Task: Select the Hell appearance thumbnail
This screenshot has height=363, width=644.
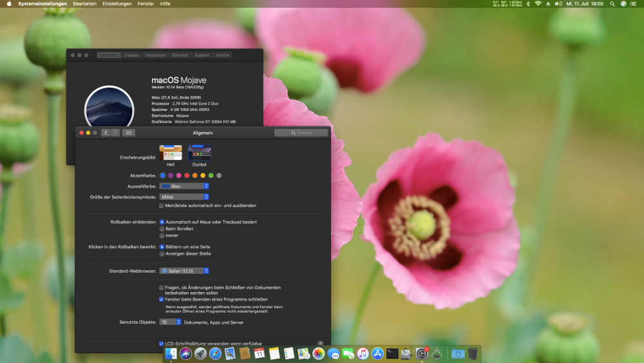Action: pyautogui.click(x=171, y=153)
